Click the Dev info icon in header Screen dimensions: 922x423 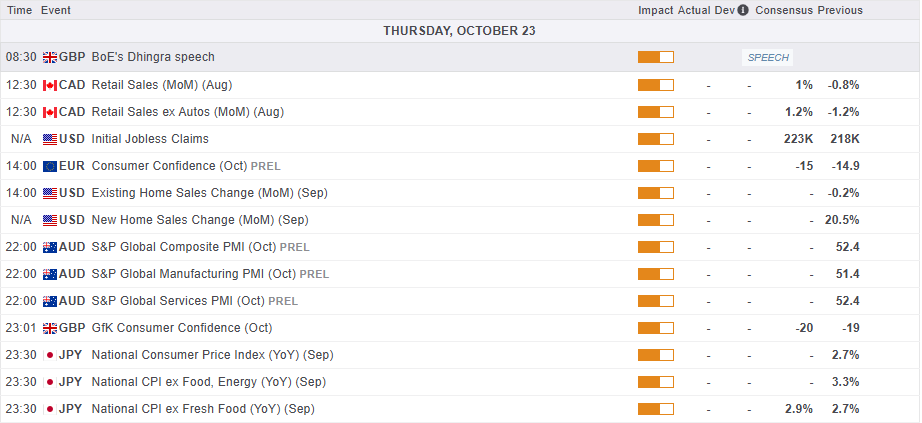pos(743,10)
